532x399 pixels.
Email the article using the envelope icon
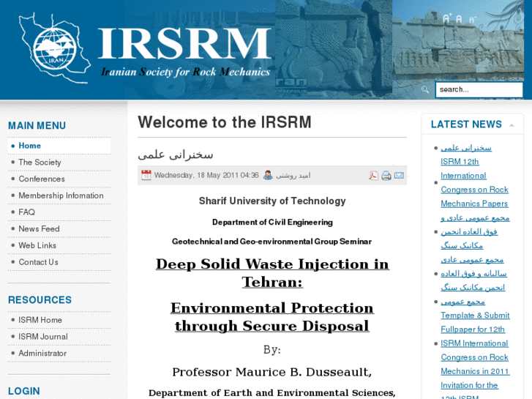click(x=399, y=175)
